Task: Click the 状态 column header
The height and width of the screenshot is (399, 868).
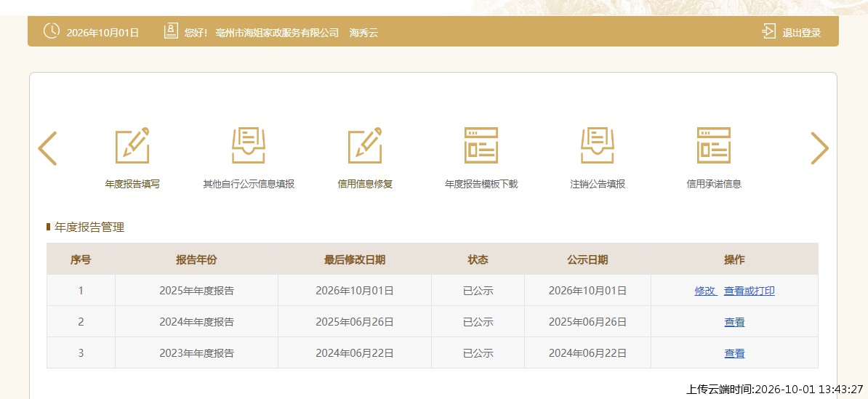Action: click(478, 259)
